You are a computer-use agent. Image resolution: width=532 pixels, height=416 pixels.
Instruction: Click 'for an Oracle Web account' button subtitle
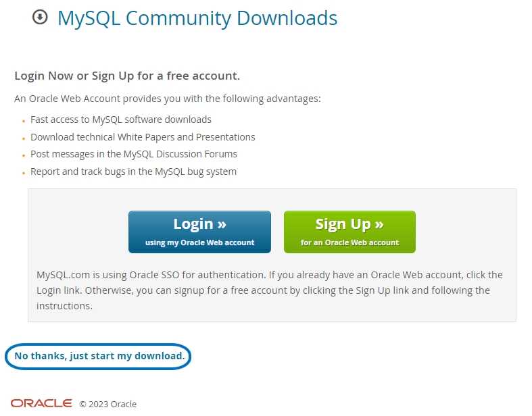(349, 242)
